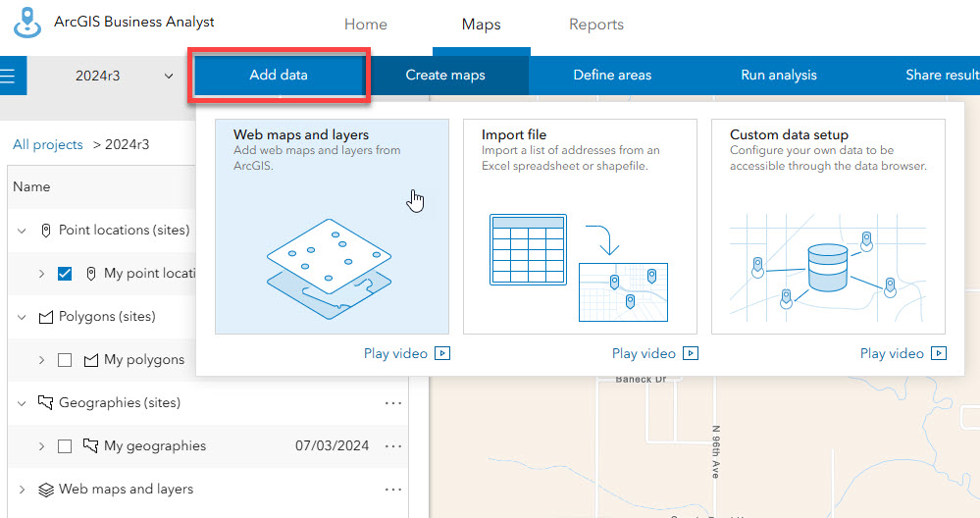Open the Create maps tab
The width and height of the screenshot is (980, 518).
click(x=445, y=75)
